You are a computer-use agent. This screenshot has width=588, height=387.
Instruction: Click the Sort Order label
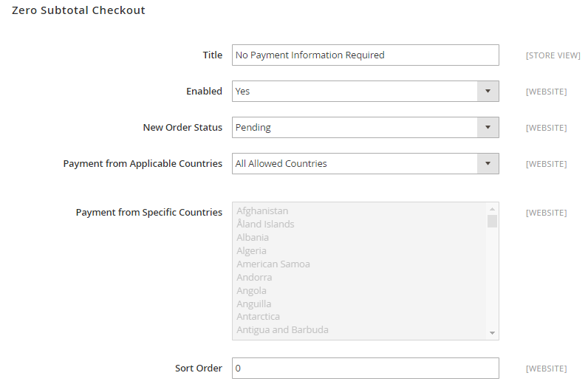pyautogui.click(x=199, y=369)
